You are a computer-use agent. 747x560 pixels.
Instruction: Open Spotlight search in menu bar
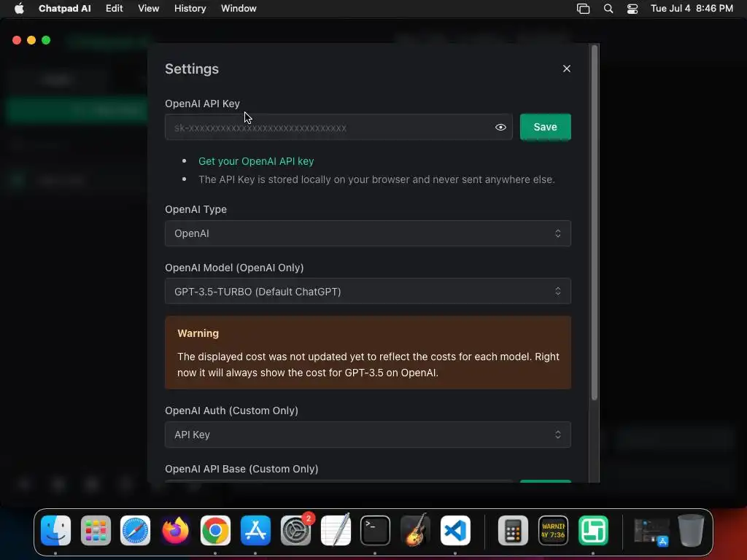click(608, 9)
